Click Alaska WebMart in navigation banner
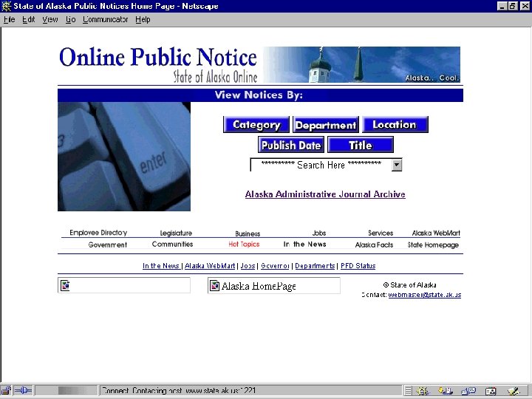 [436, 233]
